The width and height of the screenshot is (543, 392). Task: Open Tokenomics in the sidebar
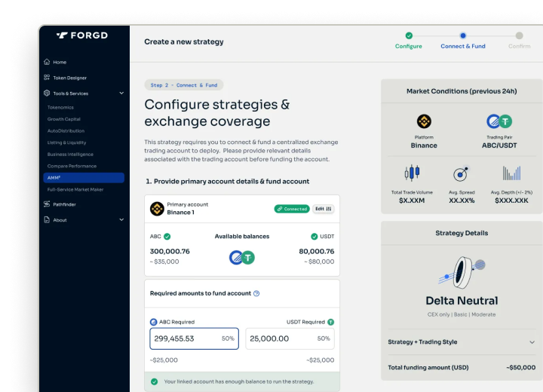pyautogui.click(x=60, y=107)
